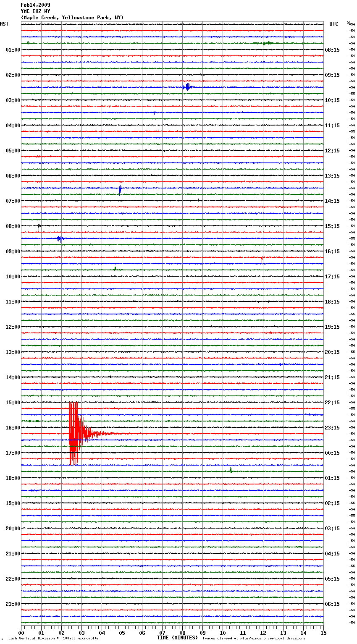
Task: Select the 07:00 MST time label
Action: (x=13, y=201)
